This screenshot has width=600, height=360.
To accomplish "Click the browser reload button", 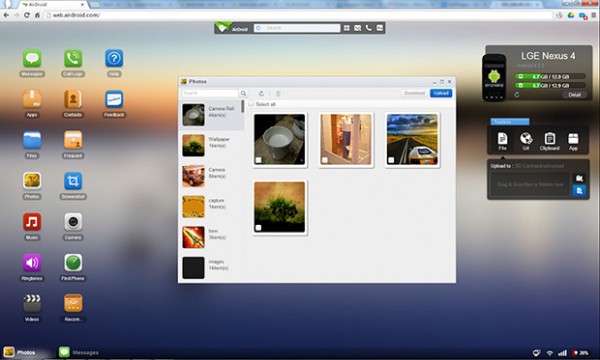I will [x=27, y=15].
